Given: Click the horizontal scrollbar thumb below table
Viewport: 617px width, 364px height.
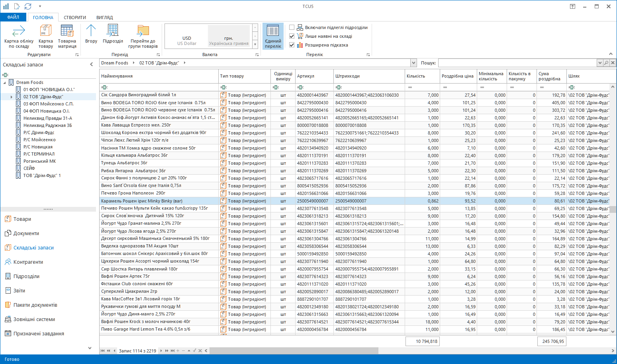Looking at the screenshot, I should click(x=294, y=350).
